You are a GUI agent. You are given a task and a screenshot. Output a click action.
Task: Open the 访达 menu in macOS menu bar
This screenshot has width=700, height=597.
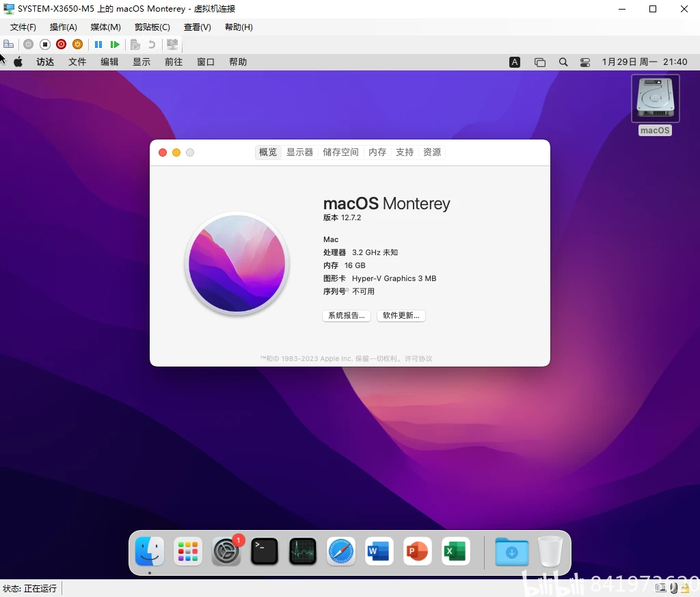tap(45, 62)
